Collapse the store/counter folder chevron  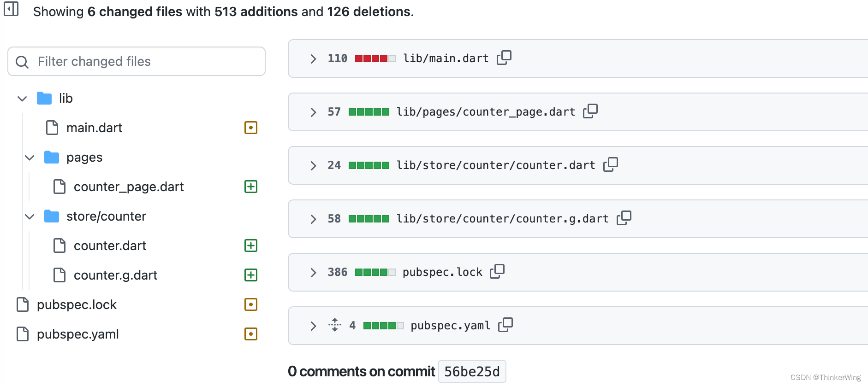click(30, 216)
